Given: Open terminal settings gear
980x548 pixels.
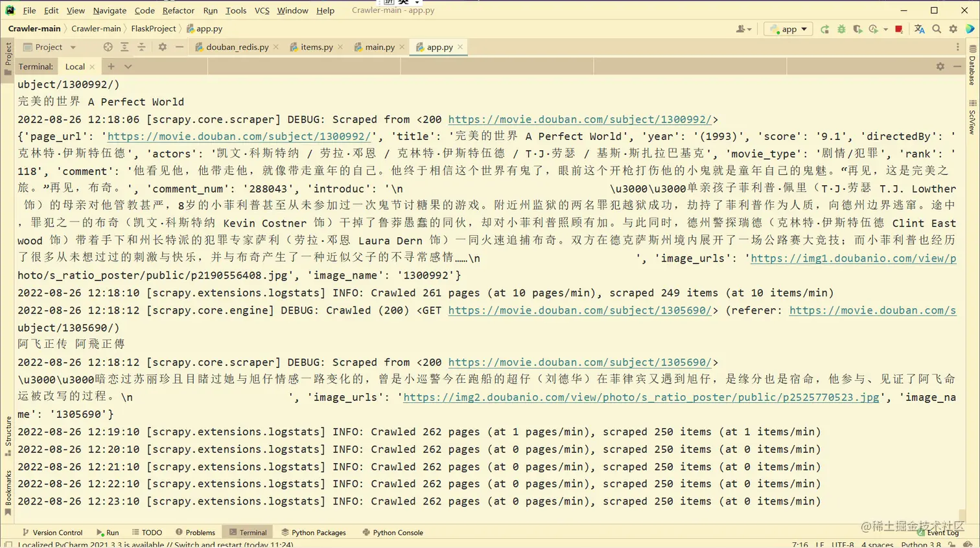Looking at the screenshot, I should tap(940, 67).
